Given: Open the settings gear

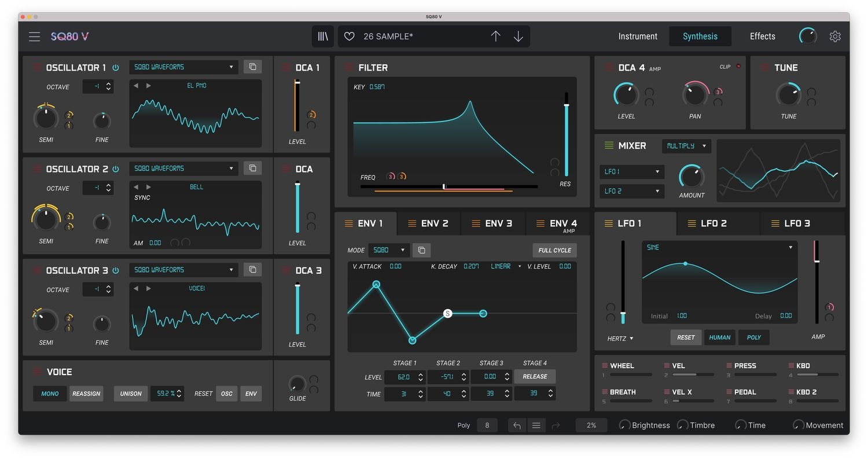Looking at the screenshot, I should coord(834,36).
